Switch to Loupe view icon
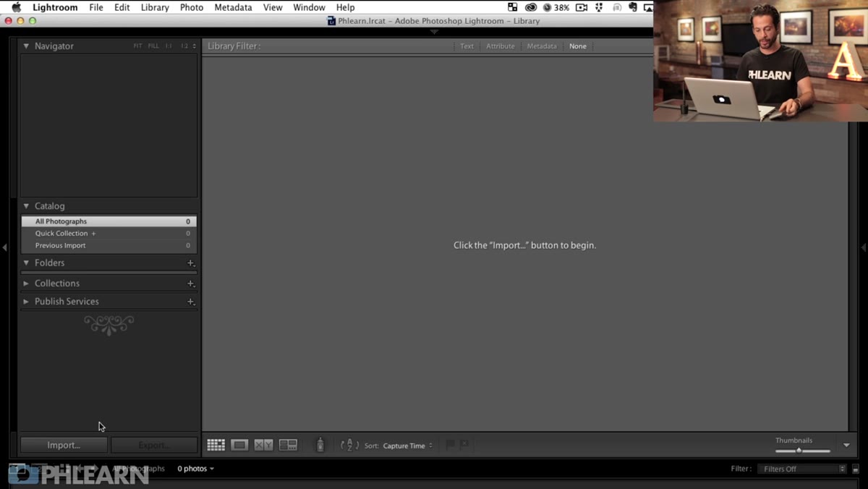The width and height of the screenshot is (868, 489). point(239,445)
